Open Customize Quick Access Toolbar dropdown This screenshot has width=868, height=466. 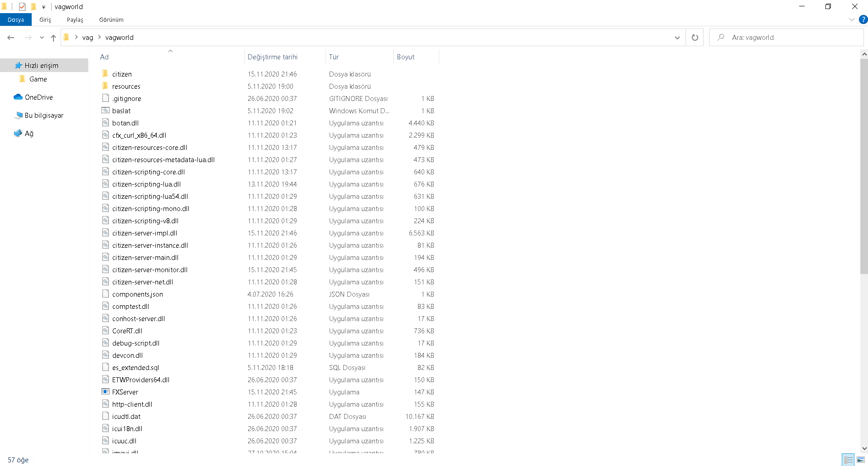(43, 7)
